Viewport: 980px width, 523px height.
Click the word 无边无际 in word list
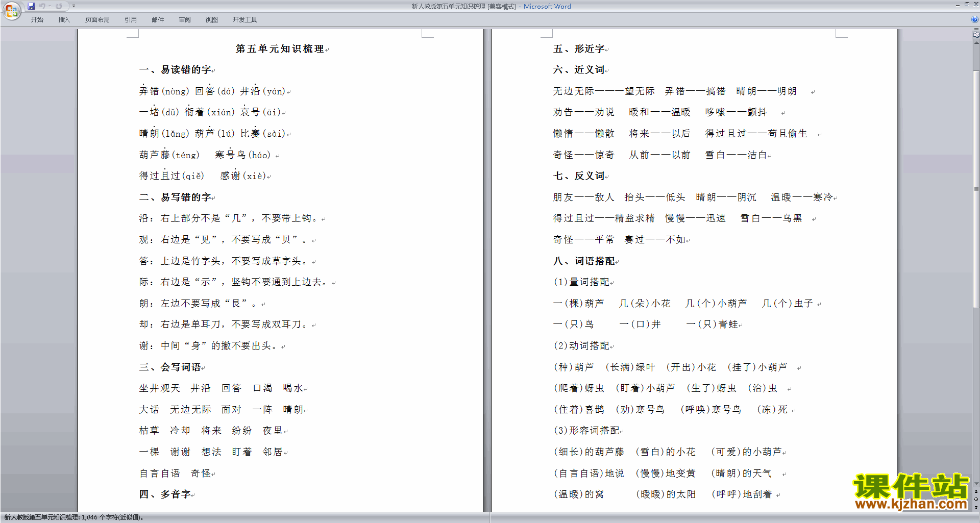point(190,409)
